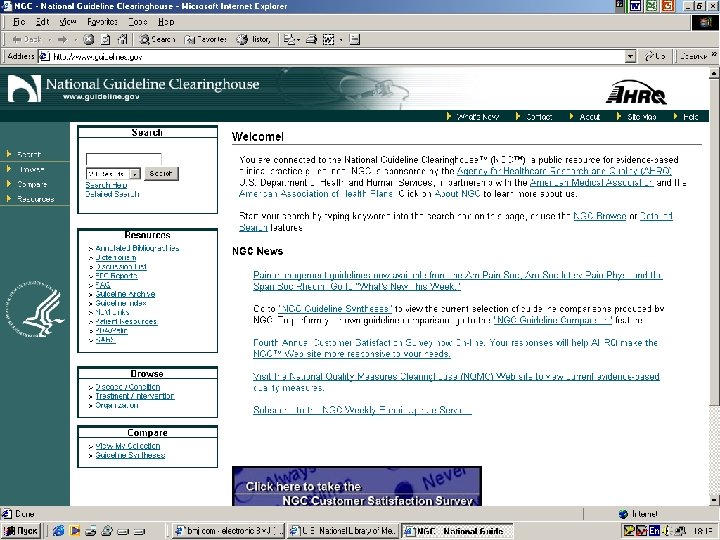This screenshot has height=540, width=720.
Task: Open Site Map in top navigation
Action: (x=641, y=117)
